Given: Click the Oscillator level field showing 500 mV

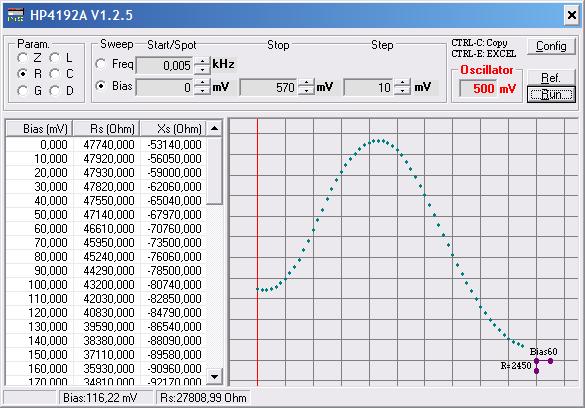Looking at the screenshot, I should tap(487, 88).
